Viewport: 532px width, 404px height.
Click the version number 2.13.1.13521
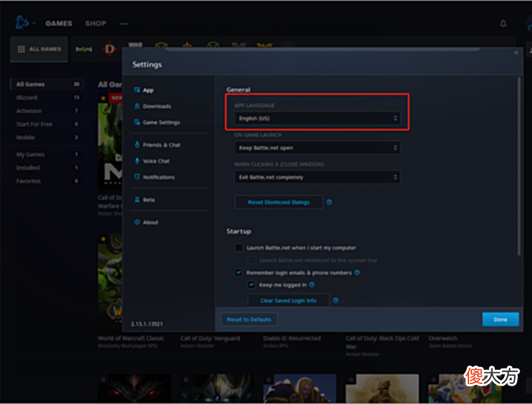click(147, 324)
